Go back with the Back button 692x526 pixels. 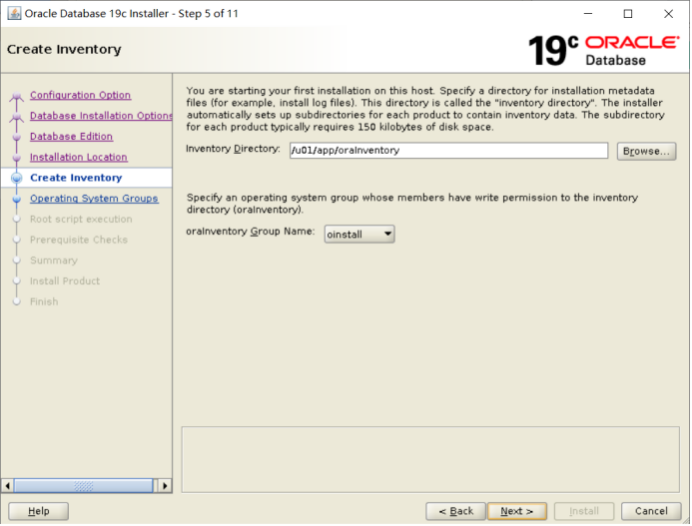455,511
